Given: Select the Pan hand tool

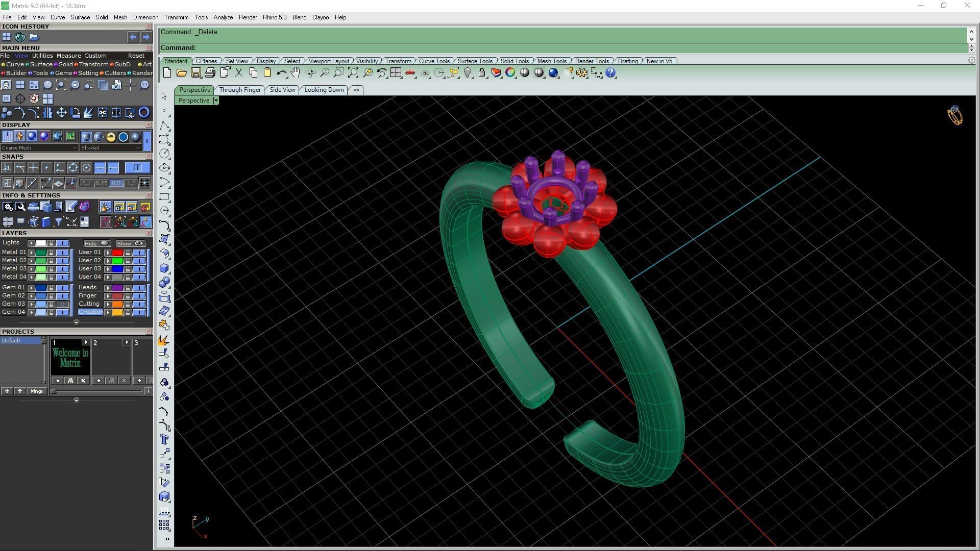Looking at the screenshot, I should point(296,73).
